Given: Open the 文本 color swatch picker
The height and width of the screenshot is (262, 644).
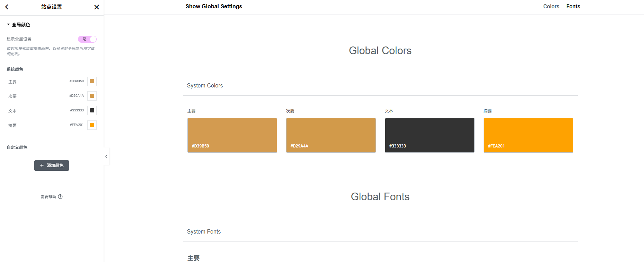Looking at the screenshot, I should tap(92, 110).
